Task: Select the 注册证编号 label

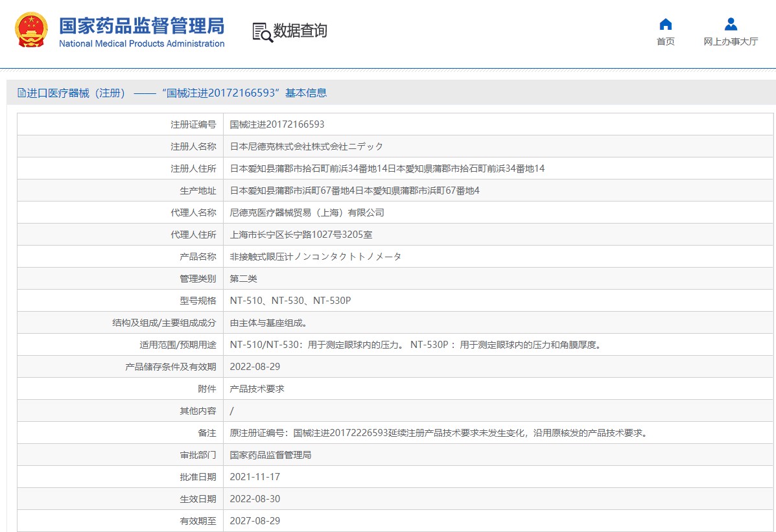Action: pos(193,124)
